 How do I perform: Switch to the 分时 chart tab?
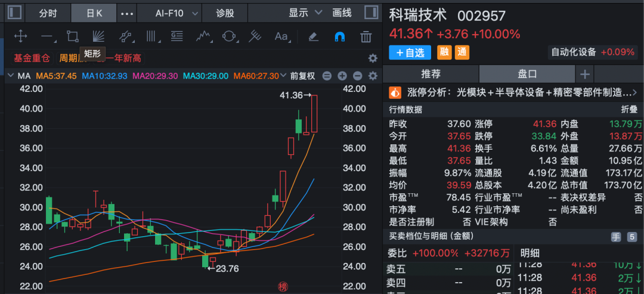[x=48, y=12]
